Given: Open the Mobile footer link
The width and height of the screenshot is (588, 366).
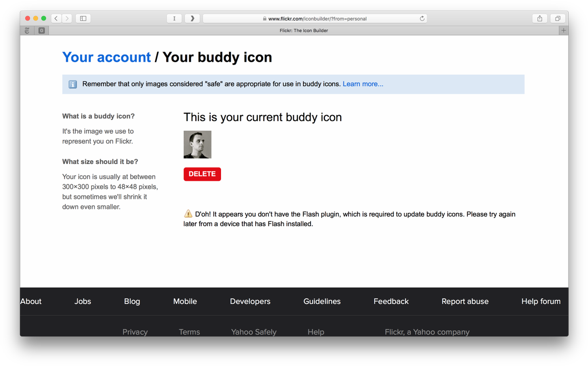Looking at the screenshot, I should [x=185, y=301].
